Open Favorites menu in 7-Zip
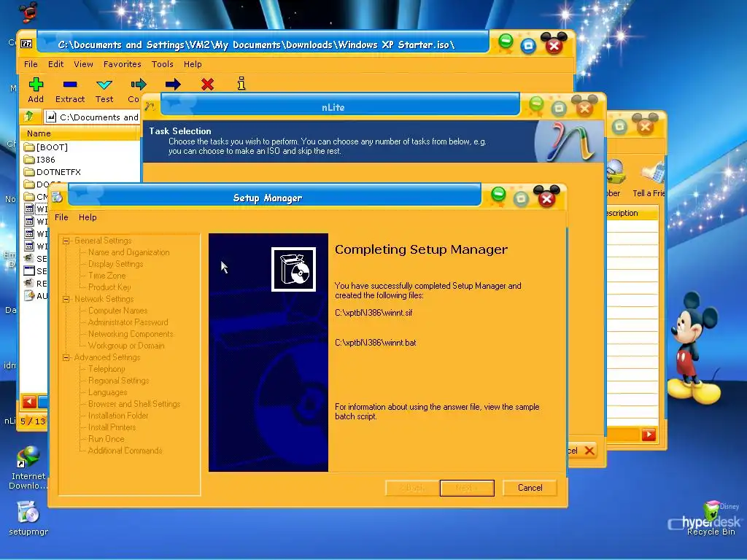 pyautogui.click(x=123, y=64)
